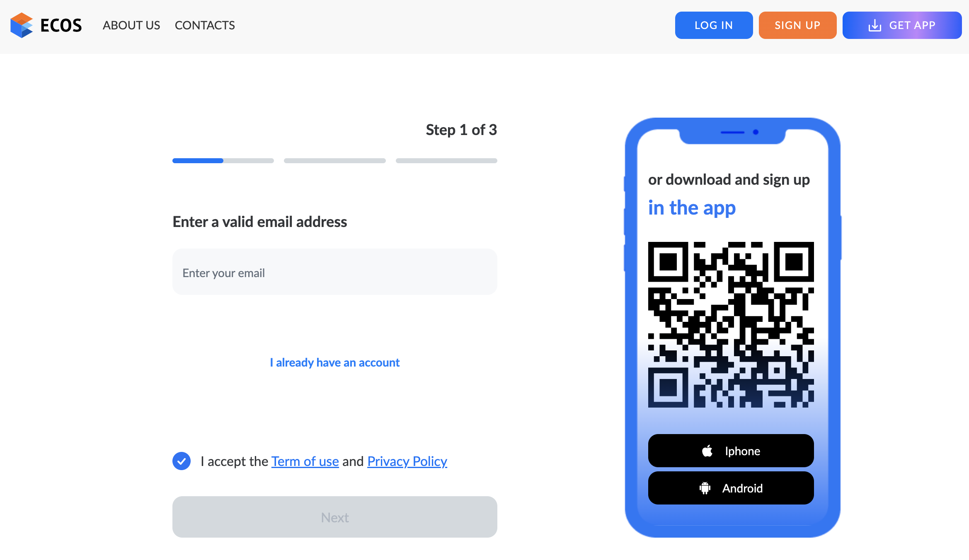Click the email address input field

tap(335, 272)
